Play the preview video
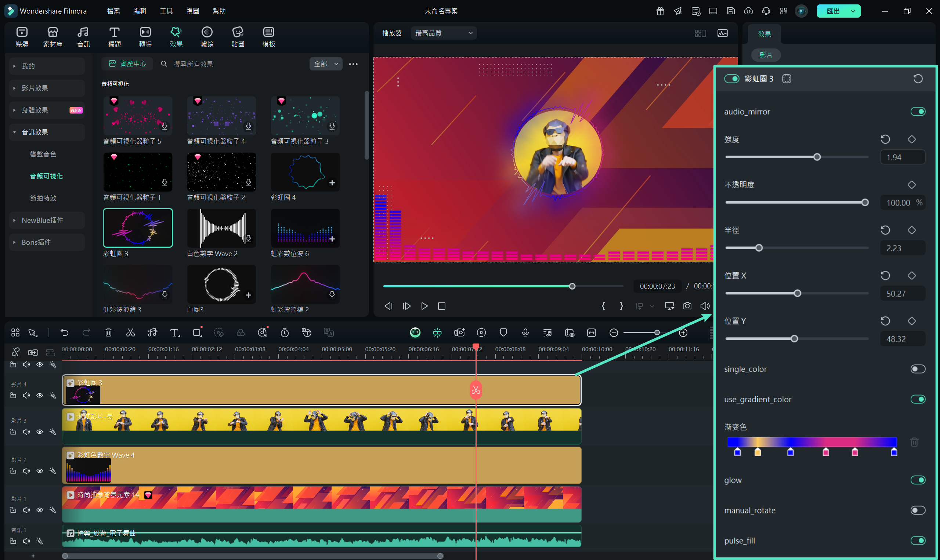 [424, 306]
